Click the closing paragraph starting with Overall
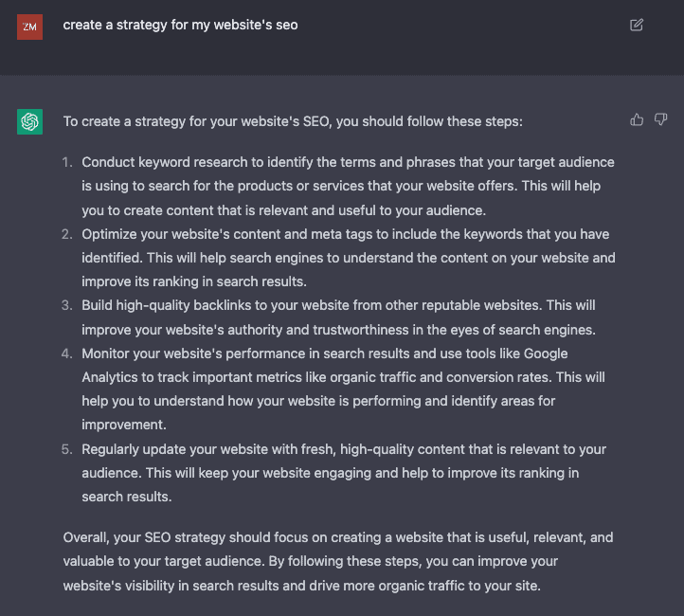Viewport: 684px width, 616px height. [x=337, y=562]
